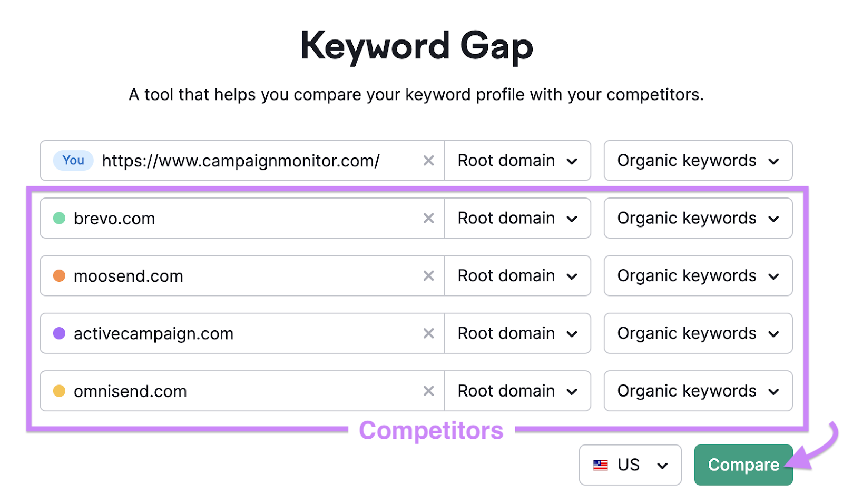
Task: Click the yellow dot beside omnisend.com
Action: 59,391
